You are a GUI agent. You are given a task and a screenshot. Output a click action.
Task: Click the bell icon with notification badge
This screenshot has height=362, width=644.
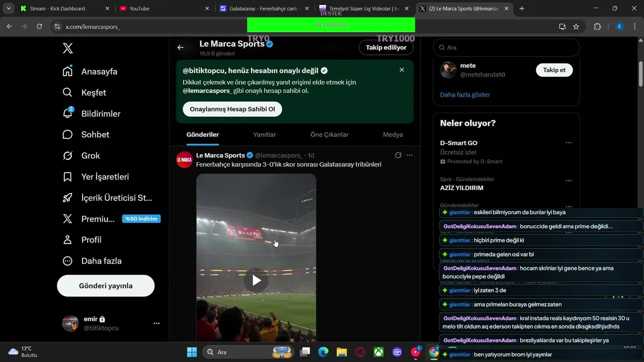click(x=67, y=114)
